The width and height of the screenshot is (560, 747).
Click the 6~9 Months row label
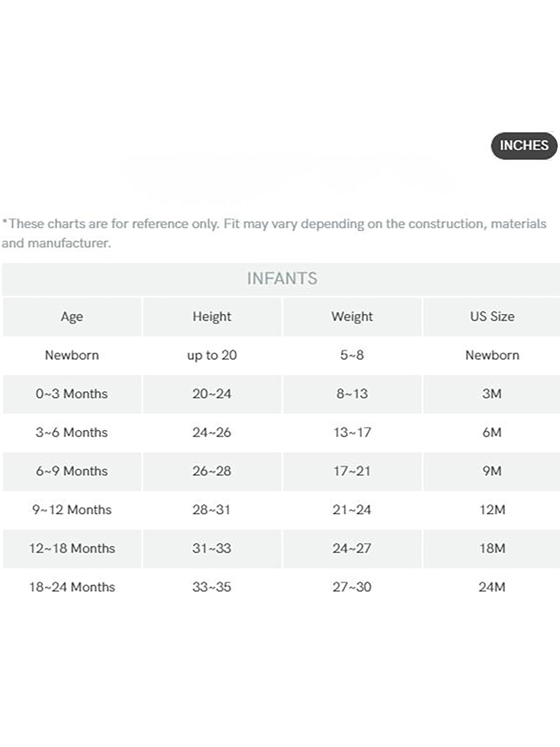click(72, 471)
